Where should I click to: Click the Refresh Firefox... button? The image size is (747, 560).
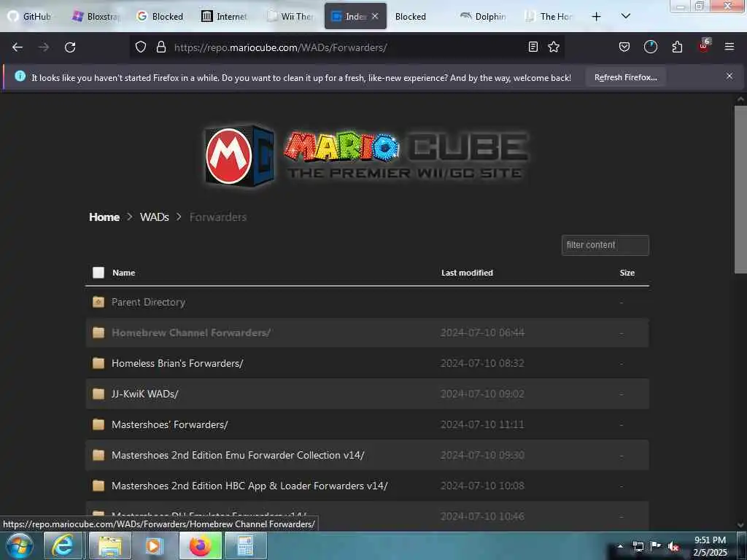(x=625, y=77)
